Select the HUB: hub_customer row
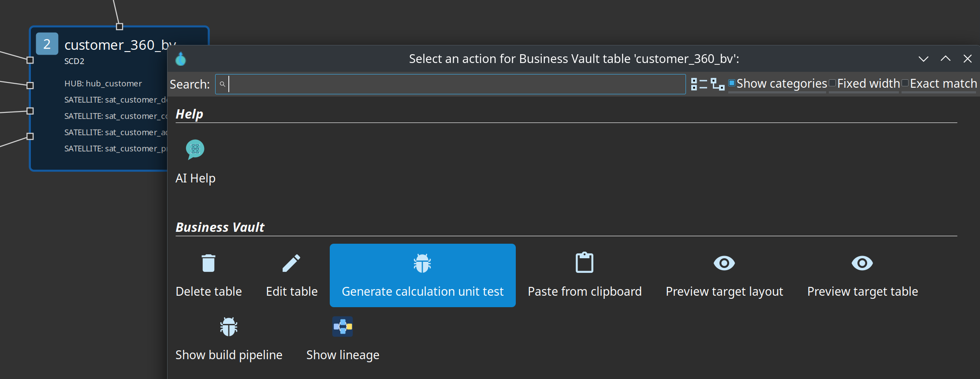The height and width of the screenshot is (379, 980). click(103, 84)
